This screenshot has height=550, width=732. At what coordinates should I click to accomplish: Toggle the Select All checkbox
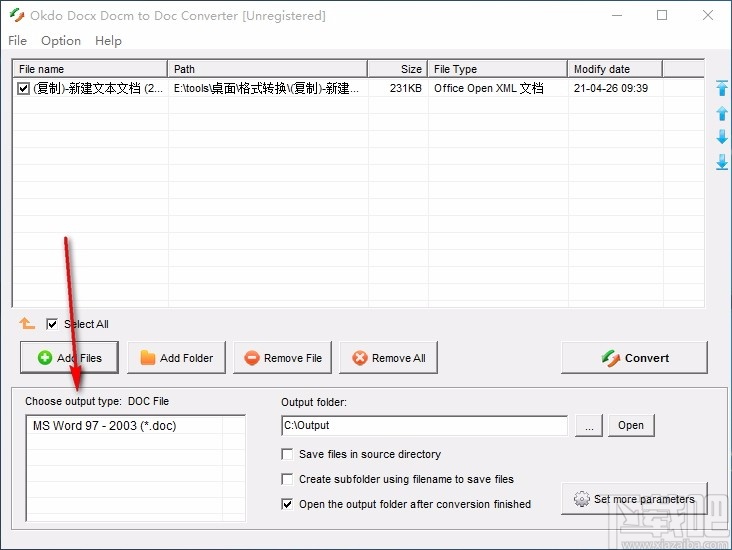tap(52, 324)
